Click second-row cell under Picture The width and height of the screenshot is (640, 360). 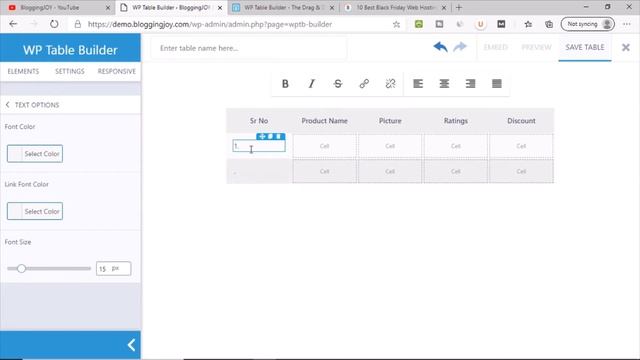point(390,171)
